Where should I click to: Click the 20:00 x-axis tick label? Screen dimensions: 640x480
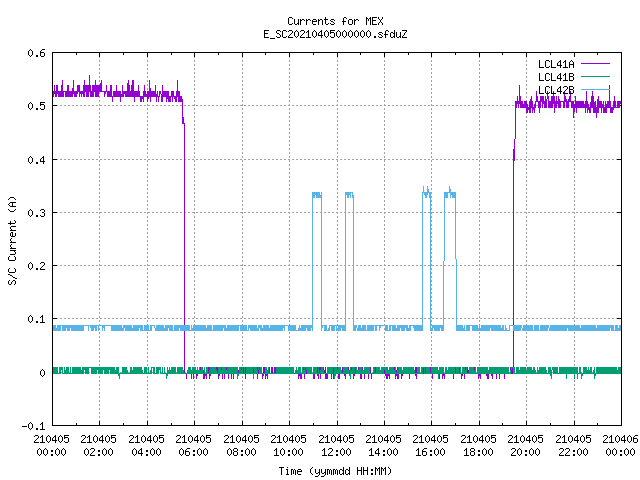(525, 452)
